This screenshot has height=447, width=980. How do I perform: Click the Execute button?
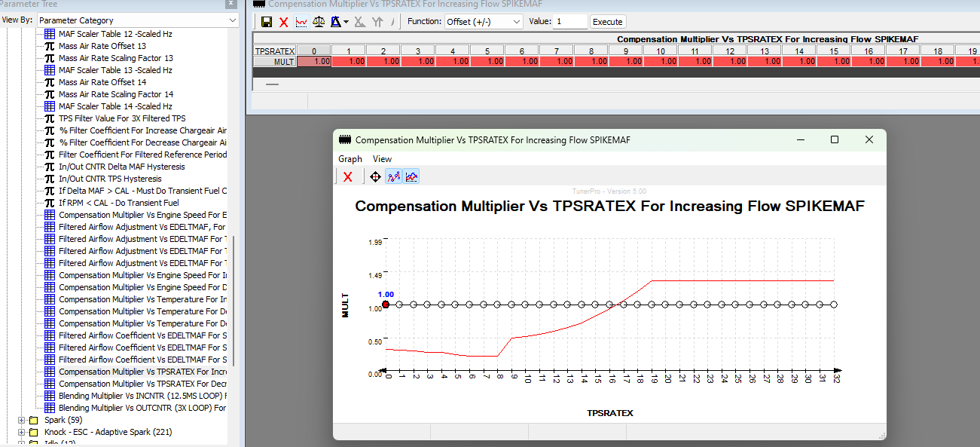608,22
